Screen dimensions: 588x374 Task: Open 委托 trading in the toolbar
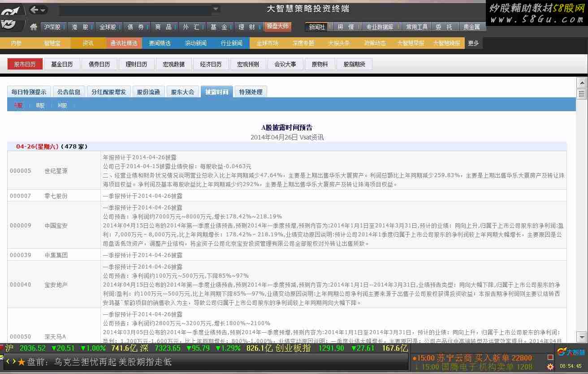click(444, 27)
